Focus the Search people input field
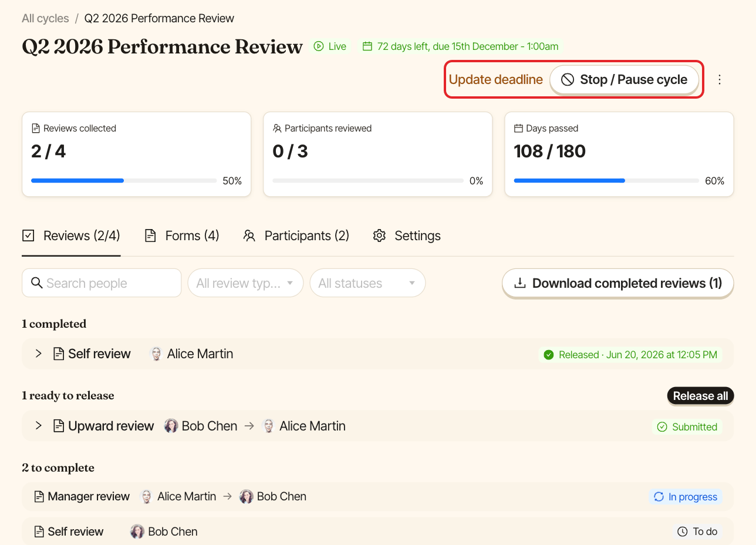Image resolution: width=756 pixels, height=545 pixels. coord(102,283)
